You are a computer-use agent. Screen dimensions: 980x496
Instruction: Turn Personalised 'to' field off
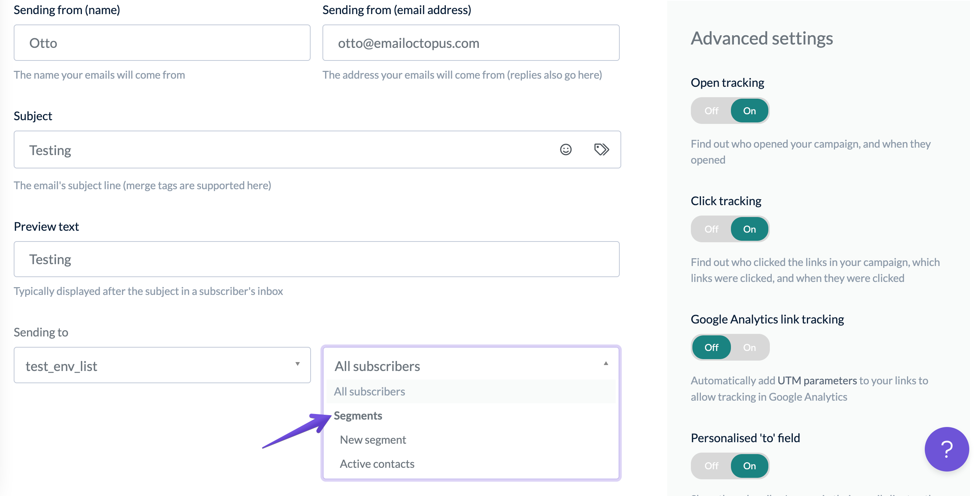pyautogui.click(x=711, y=466)
